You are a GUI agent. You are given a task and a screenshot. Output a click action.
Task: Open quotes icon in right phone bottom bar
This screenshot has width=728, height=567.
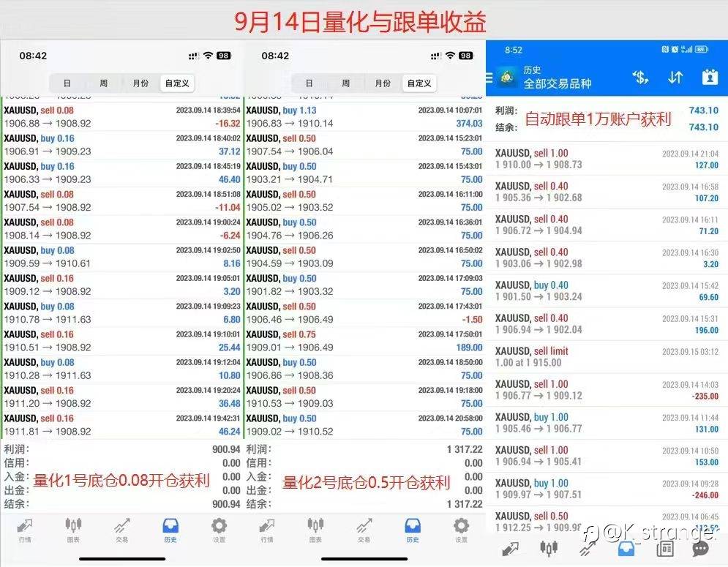(511, 549)
